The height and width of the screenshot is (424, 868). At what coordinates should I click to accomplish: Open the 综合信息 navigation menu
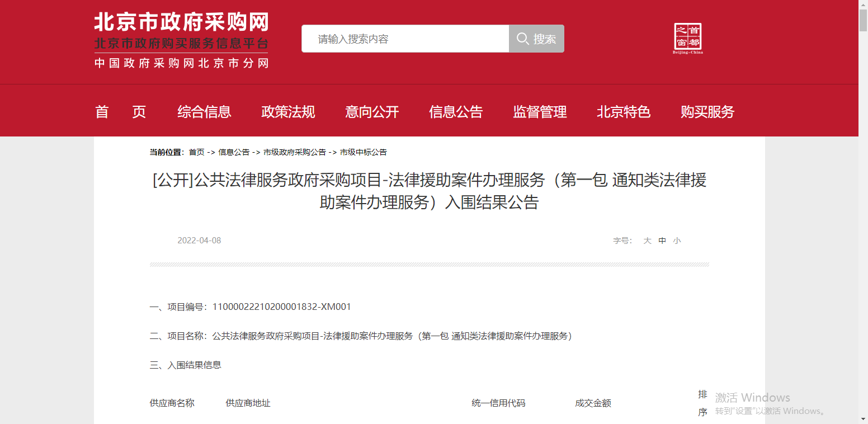(204, 112)
